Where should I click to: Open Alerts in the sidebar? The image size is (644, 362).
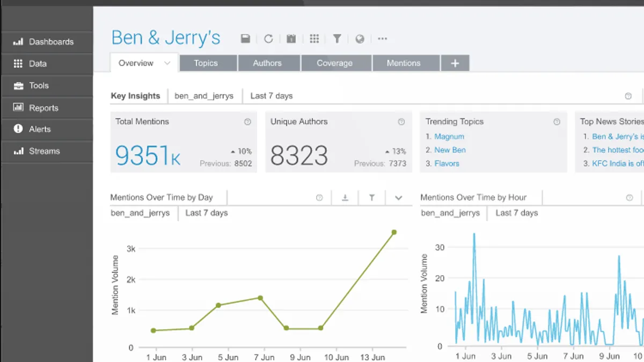[47, 129]
